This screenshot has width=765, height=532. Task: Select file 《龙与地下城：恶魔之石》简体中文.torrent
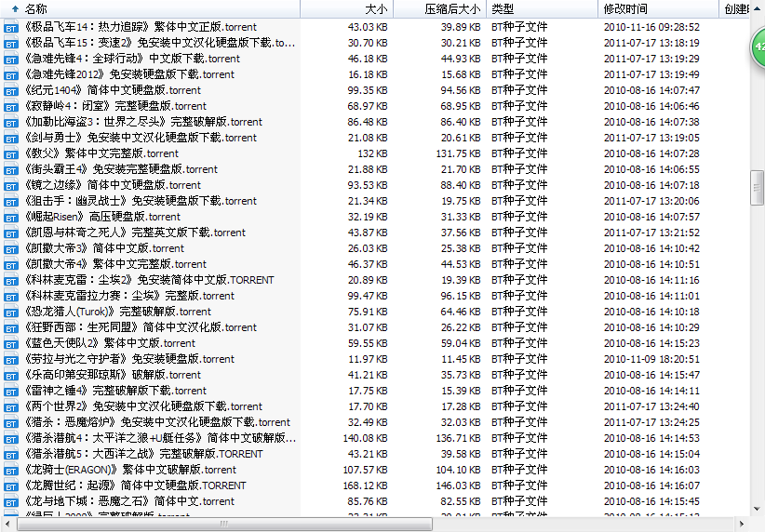[129, 501]
